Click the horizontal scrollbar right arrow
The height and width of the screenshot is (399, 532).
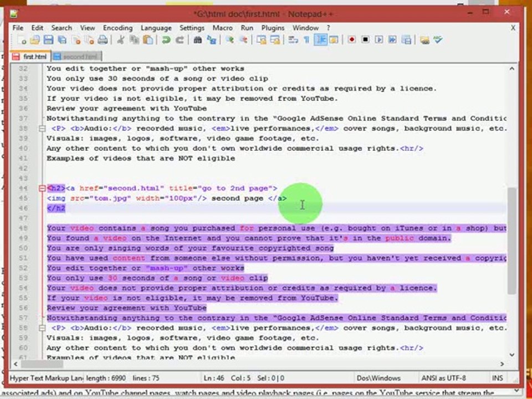click(x=502, y=364)
